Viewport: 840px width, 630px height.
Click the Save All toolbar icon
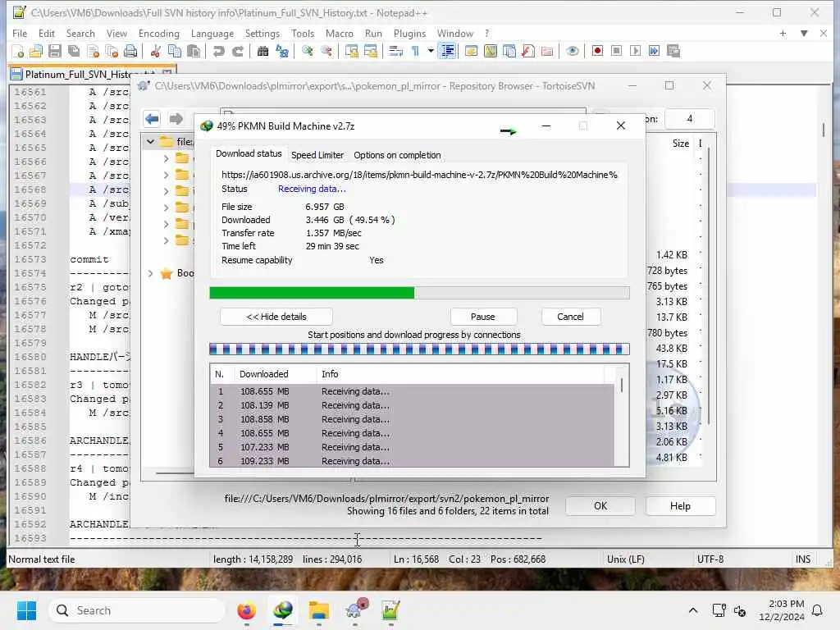(74, 52)
